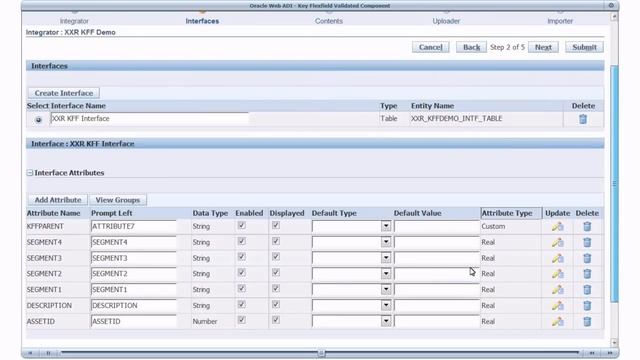Toggle Enabled checkbox for SEGMENT4

[x=242, y=241]
